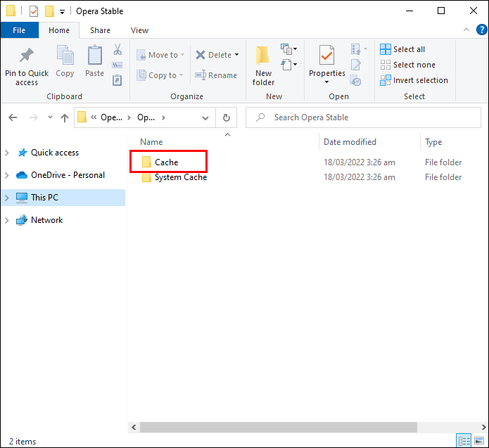Open the New item dropdown icon

tap(288, 49)
